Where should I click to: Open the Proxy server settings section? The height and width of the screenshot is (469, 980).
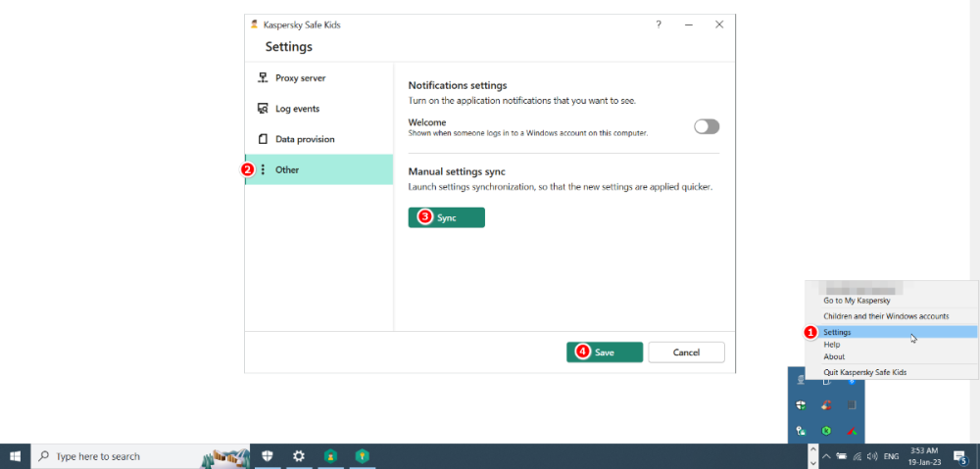point(299,78)
